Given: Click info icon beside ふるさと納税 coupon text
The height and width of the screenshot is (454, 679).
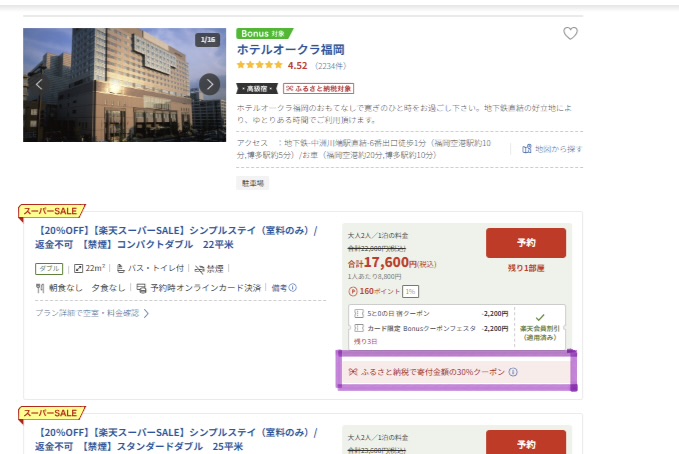Looking at the screenshot, I should click(x=513, y=372).
